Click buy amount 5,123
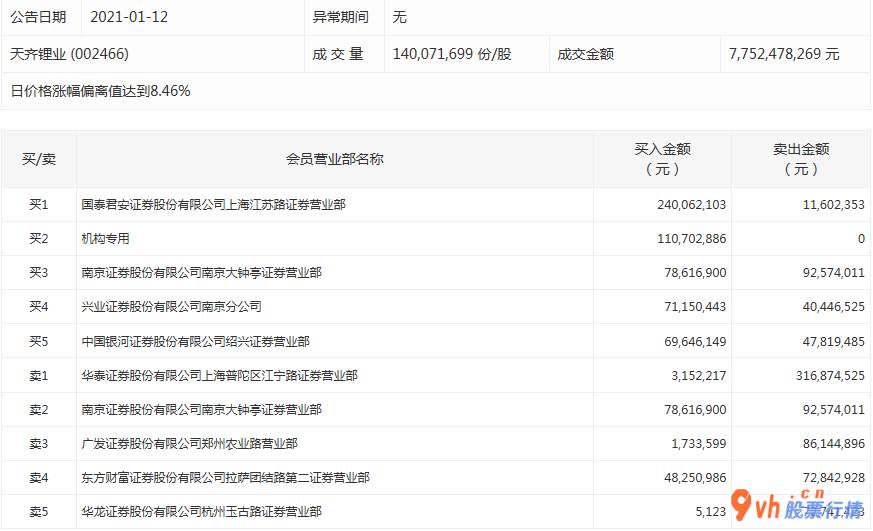 [710, 512]
